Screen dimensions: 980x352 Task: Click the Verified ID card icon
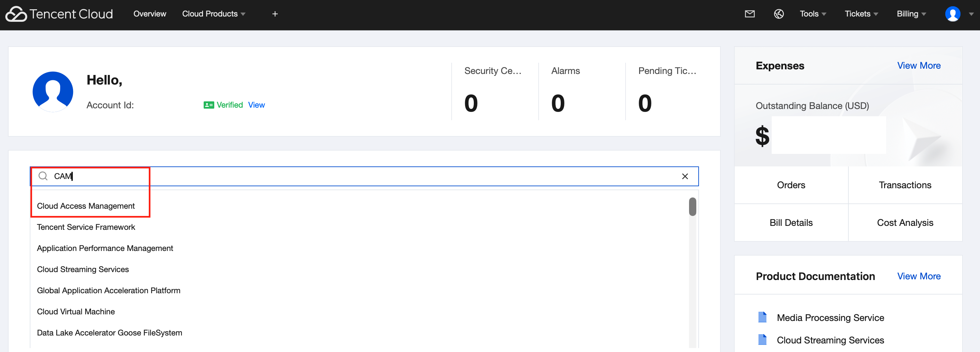[209, 105]
